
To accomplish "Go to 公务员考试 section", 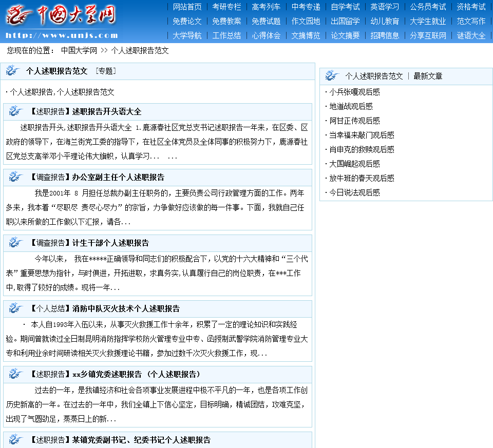I will tap(428, 7).
